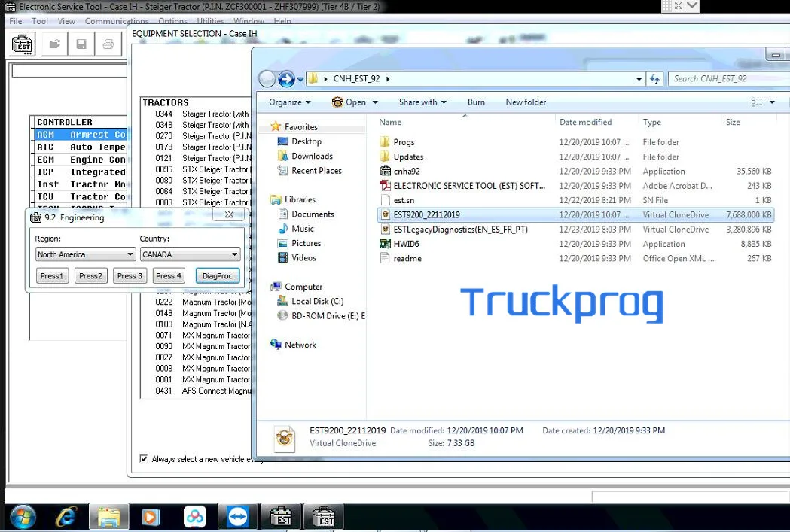Select Local Disk (C:) in navigation pane
The image size is (790, 532).
coord(317,302)
